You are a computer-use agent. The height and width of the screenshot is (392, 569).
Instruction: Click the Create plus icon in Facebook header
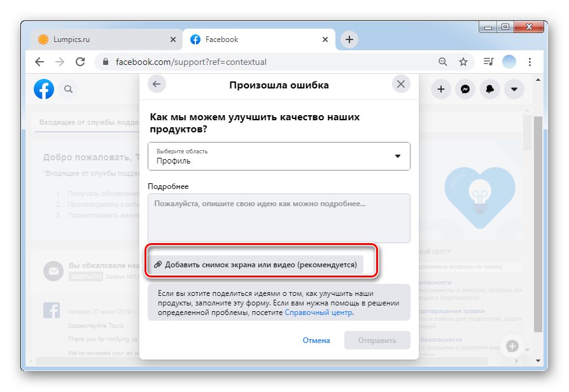441,89
